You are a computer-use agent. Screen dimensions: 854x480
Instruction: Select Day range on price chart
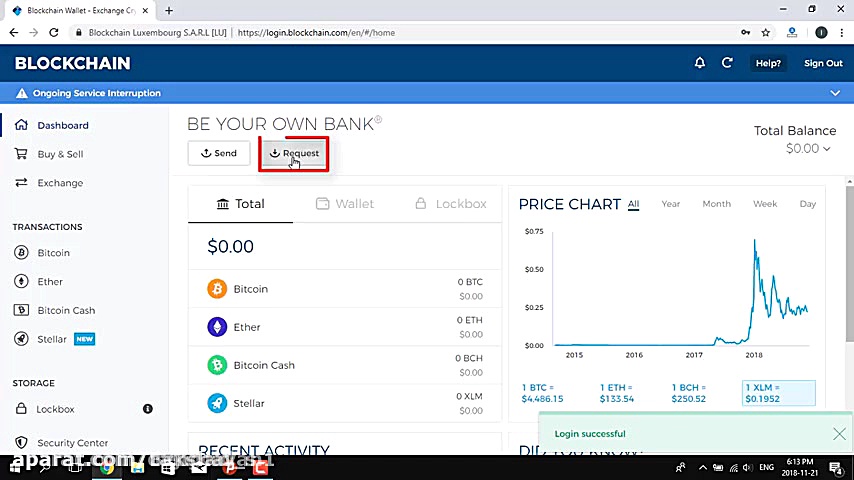click(807, 204)
